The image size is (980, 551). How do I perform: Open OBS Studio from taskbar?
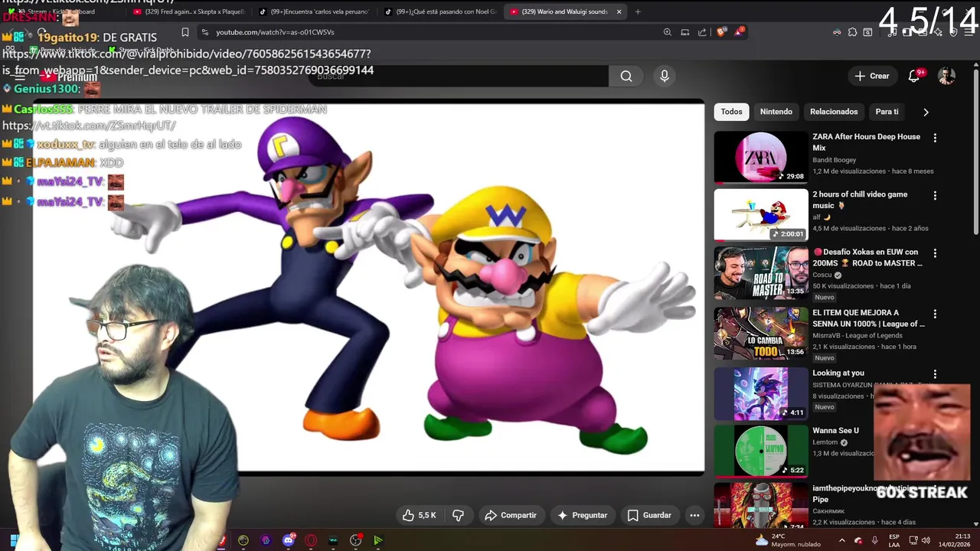tap(355, 540)
